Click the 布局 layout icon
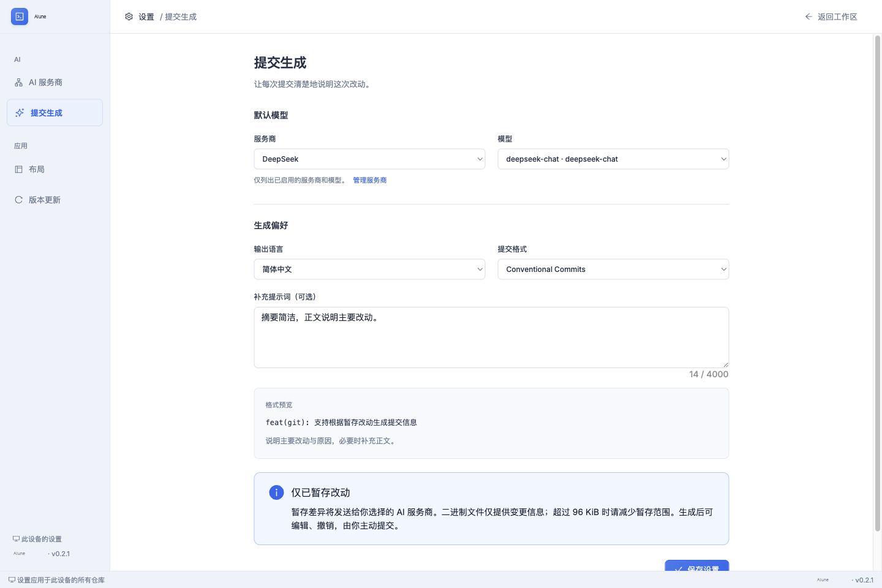The height and width of the screenshot is (588, 882). 19,169
